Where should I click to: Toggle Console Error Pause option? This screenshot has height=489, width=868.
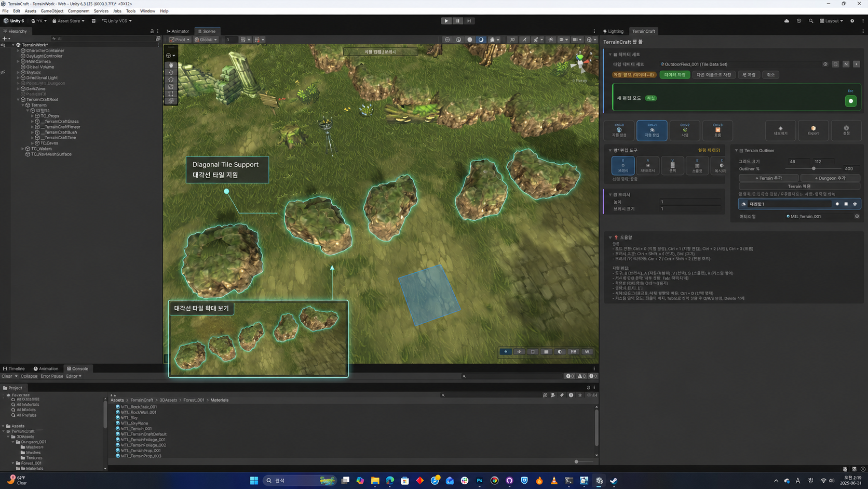pyautogui.click(x=52, y=376)
